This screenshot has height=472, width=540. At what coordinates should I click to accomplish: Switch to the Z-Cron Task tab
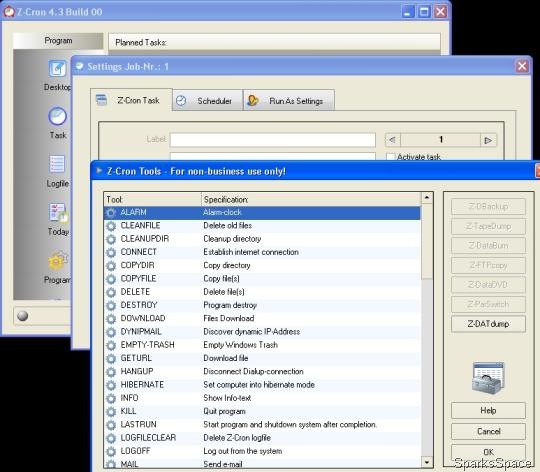pos(131,100)
